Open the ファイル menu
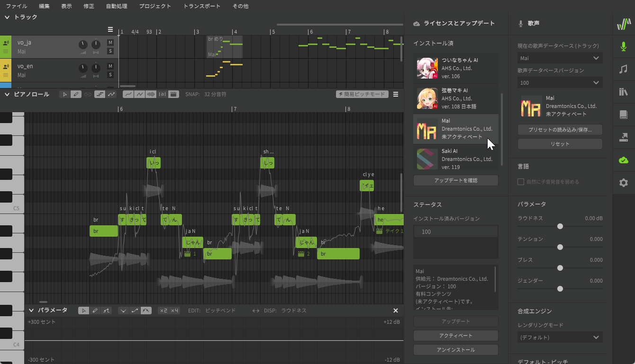This screenshot has height=364, width=635. pos(17,6)
